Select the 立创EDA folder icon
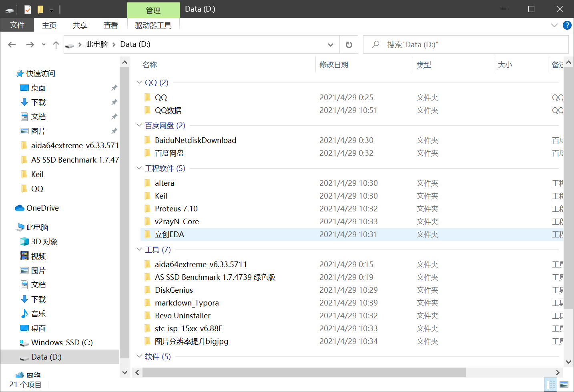The height and width of the screenshot is (392, 574). (x=147, y=234)
